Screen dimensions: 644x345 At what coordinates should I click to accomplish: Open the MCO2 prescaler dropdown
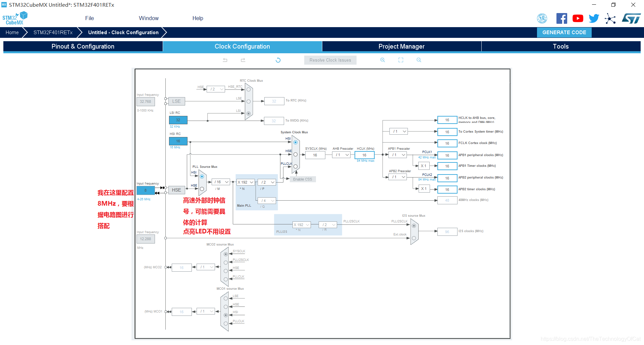click(x=206, y=267)
